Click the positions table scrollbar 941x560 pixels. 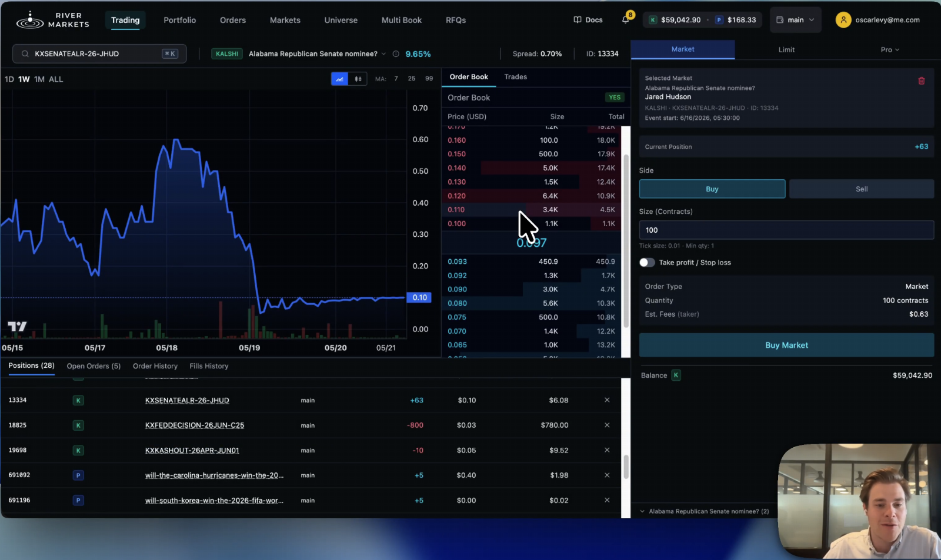(x=626, y=467)
